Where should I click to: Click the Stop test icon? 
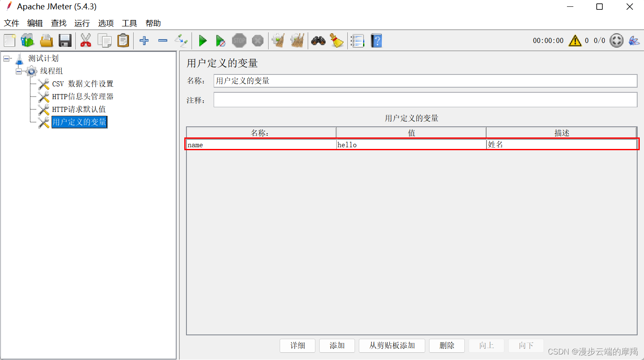pos(239,41)
